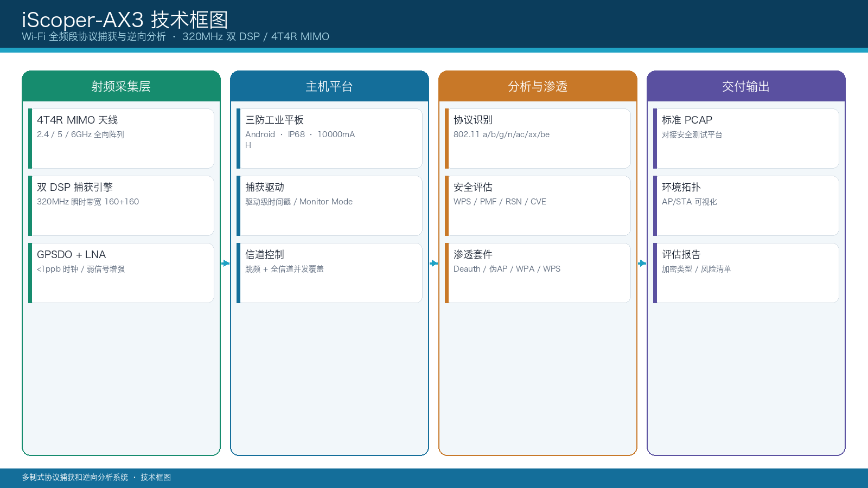The image size is (868, 488).
Task: Click the footer text 多制式协议捕获和逆向分析系统 · 技术框图
Action: point(96,477)
